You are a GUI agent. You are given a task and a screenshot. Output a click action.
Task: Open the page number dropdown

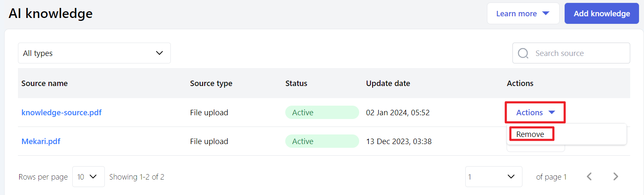[x=493, y=177]
